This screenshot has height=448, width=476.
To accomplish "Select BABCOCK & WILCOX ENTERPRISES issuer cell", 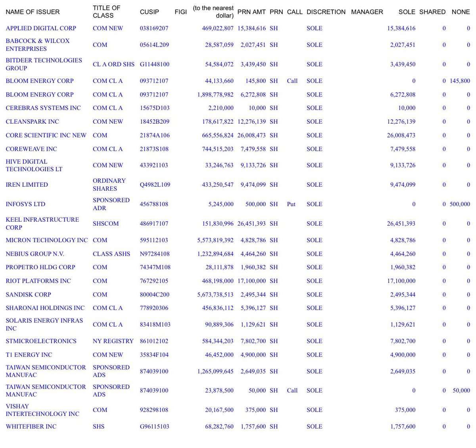I will point(38,45).
